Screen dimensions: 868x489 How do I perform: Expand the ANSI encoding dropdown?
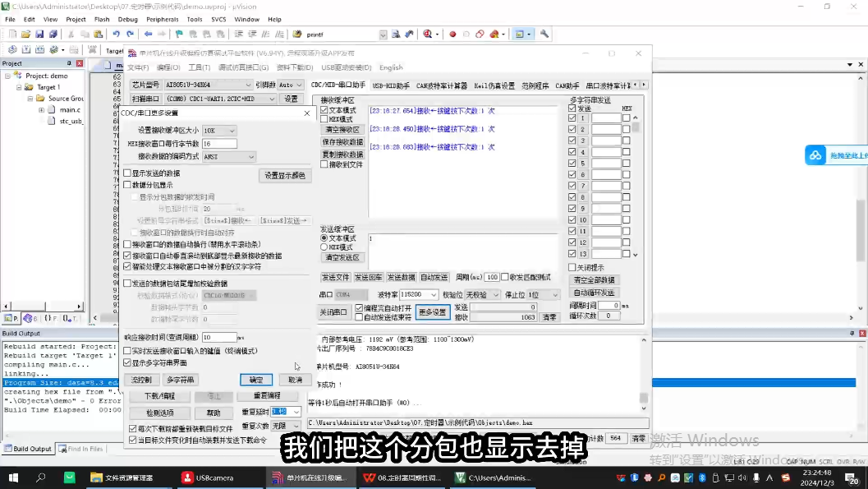(228, 157)
